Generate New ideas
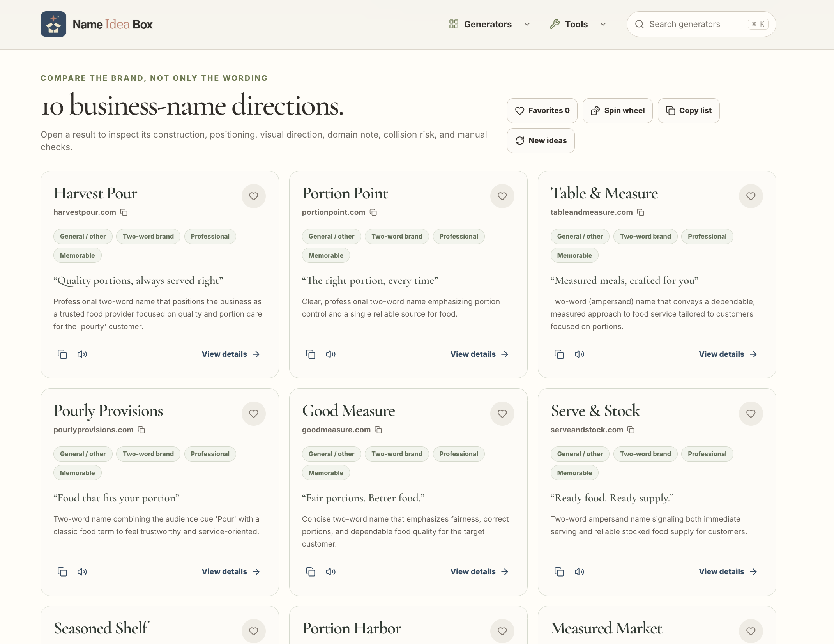 pos(541,141)
